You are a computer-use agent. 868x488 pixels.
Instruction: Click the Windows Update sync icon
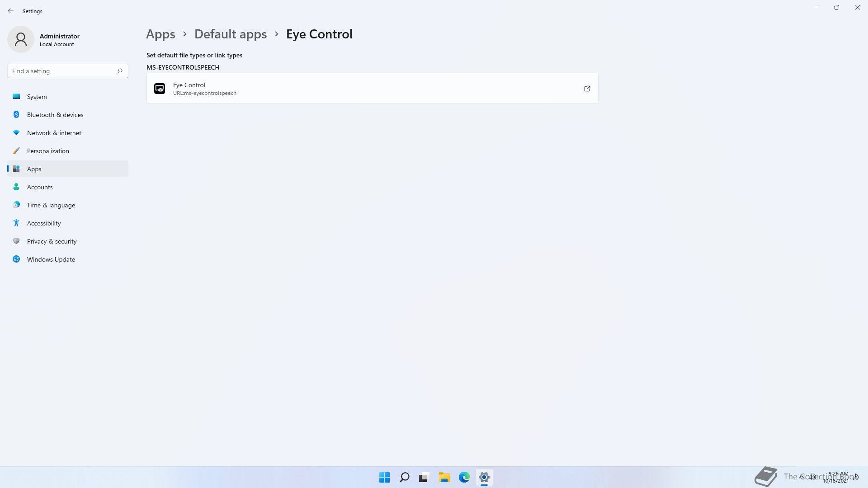(x=16, y=259)
